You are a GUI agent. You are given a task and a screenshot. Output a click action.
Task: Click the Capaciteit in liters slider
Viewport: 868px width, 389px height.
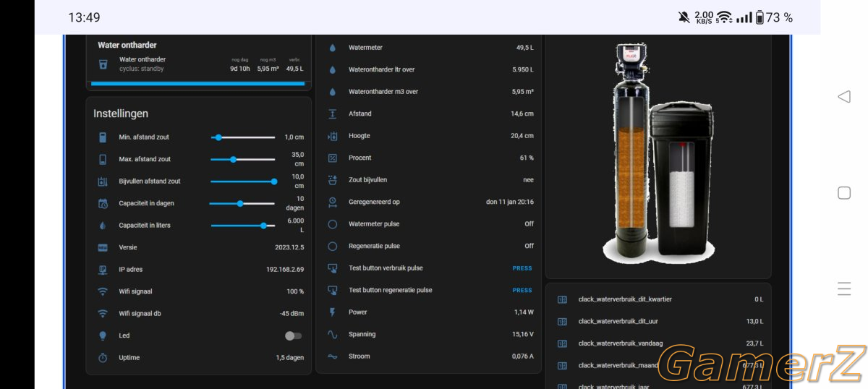243,226
